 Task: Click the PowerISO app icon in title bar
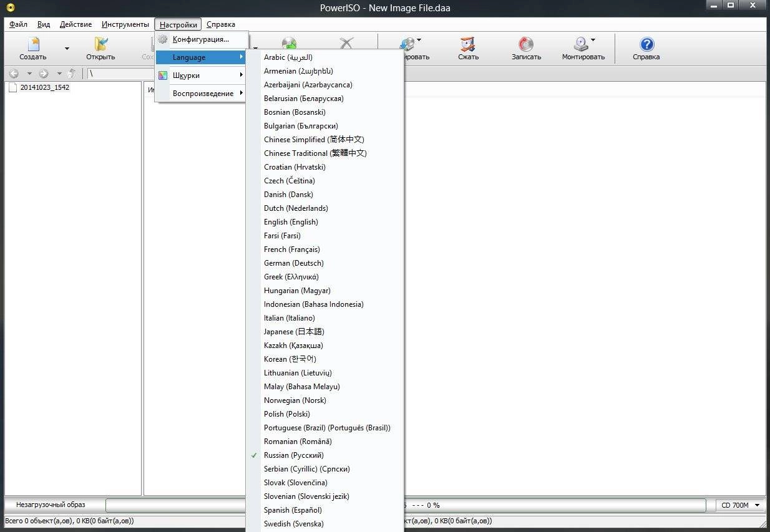click(x=11, y=7)
